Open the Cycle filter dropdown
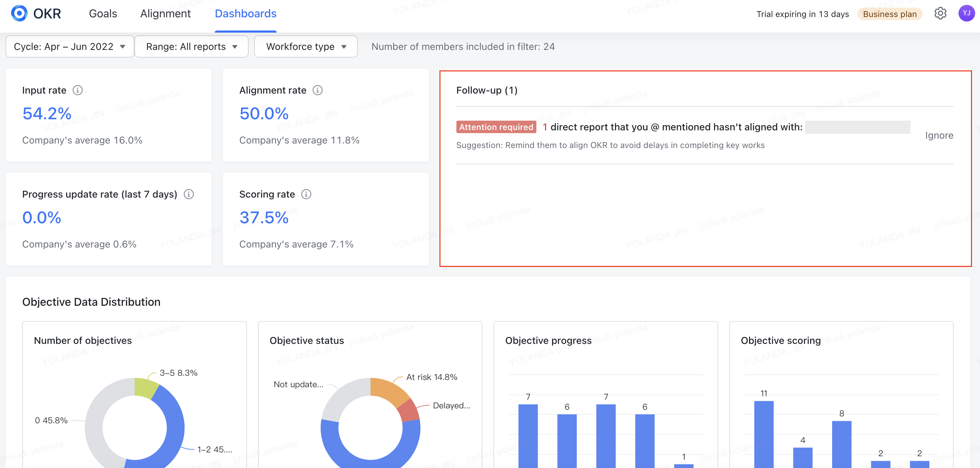The width and height of the screenshot is (980, 468). [70, 46]
